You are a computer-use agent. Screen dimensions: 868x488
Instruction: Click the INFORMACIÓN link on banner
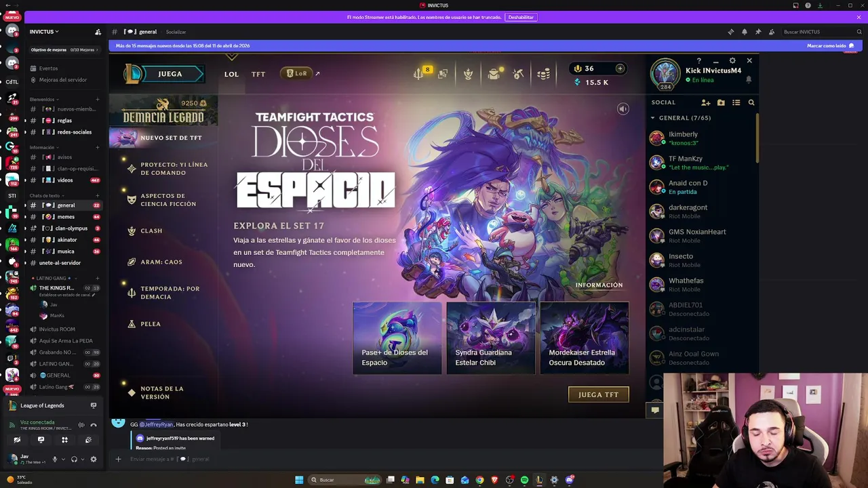(599, 285)
